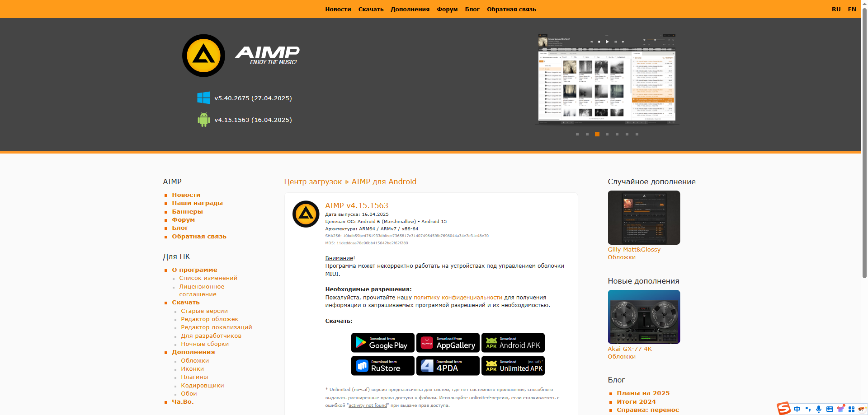Click the round AIMP logo in the header
Screen dimensions: 868x415
tap(203, 56)
